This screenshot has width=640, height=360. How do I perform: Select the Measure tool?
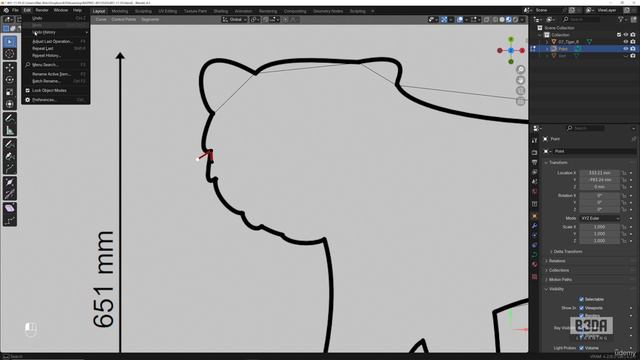[10, 130]
